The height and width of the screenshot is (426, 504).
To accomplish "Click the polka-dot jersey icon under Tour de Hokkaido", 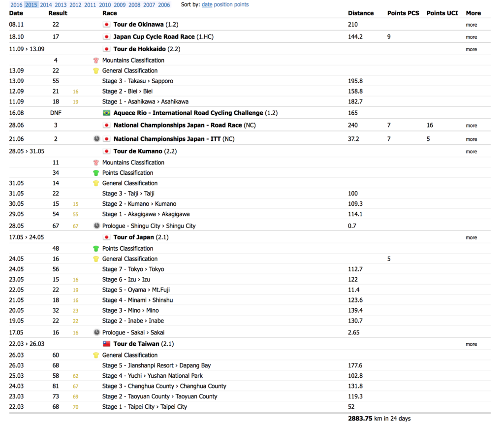I will [96, 60].
